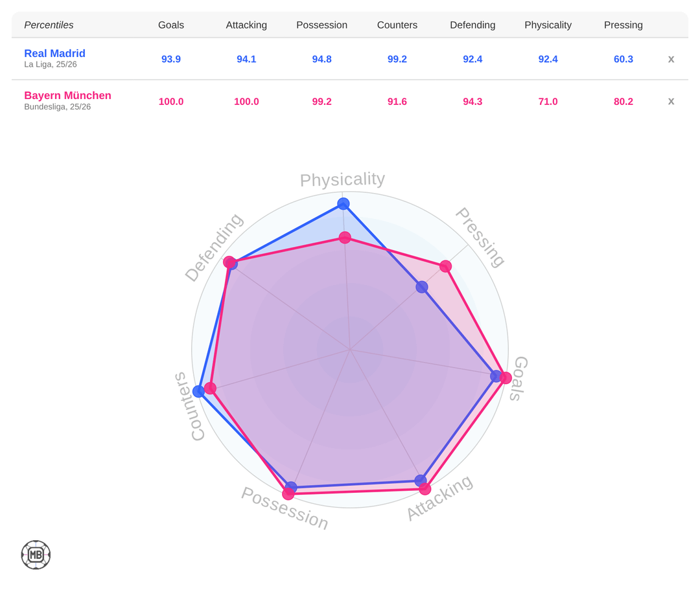700x601 pixels.
Task: Click the pink Pressing point on radar
Action: 445,266
